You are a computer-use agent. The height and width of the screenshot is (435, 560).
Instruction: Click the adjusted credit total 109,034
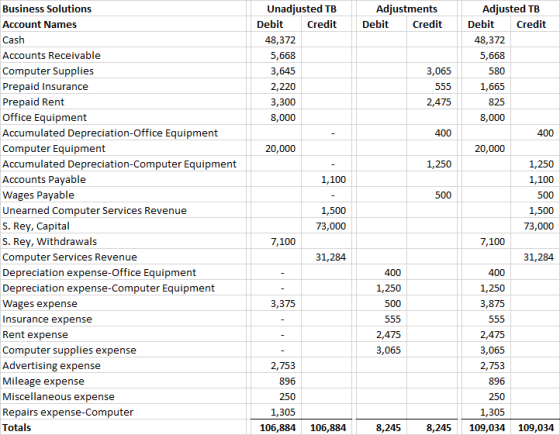(536, 428)
